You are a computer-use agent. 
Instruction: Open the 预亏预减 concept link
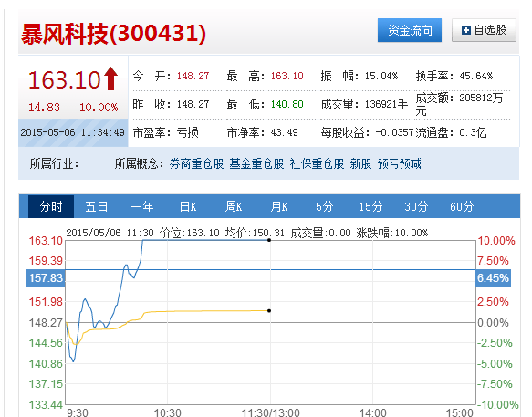pyautogui.click(x=400, y=164)
